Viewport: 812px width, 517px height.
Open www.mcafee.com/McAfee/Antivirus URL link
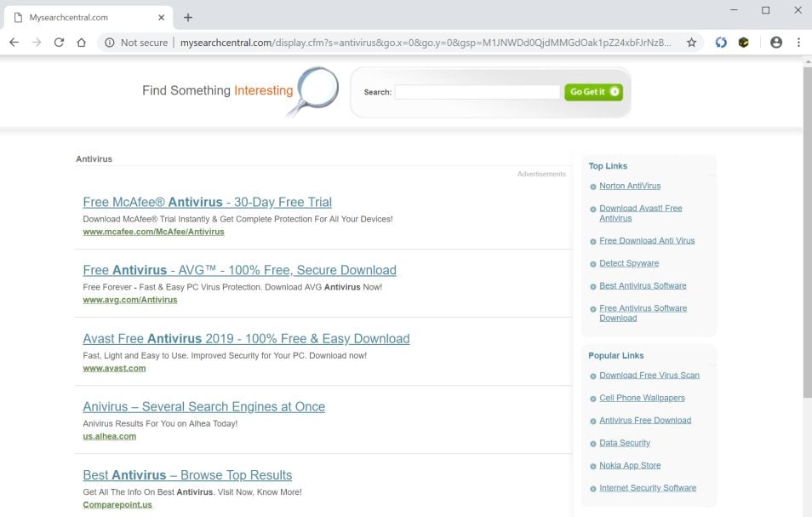tap(153, 232)
